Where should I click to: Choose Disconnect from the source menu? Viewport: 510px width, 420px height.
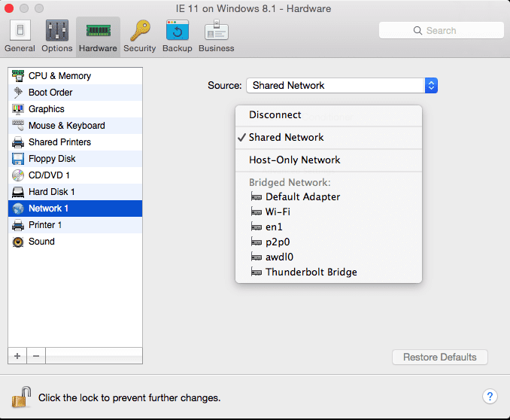point(329,115)
